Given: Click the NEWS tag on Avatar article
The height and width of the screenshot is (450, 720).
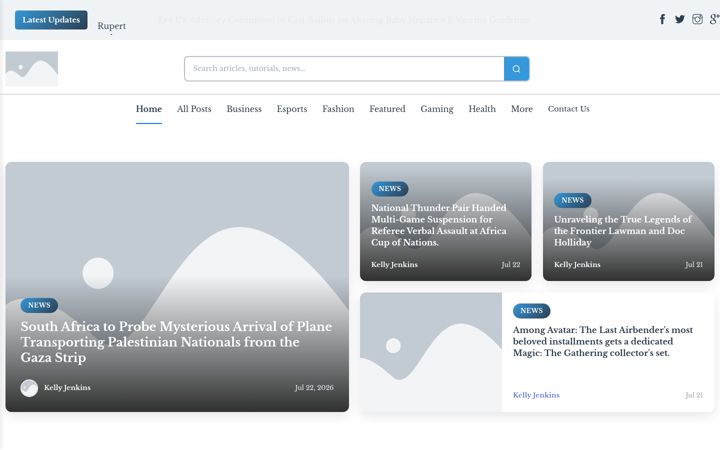Looking at the screenshot, I should coord(531,311).
